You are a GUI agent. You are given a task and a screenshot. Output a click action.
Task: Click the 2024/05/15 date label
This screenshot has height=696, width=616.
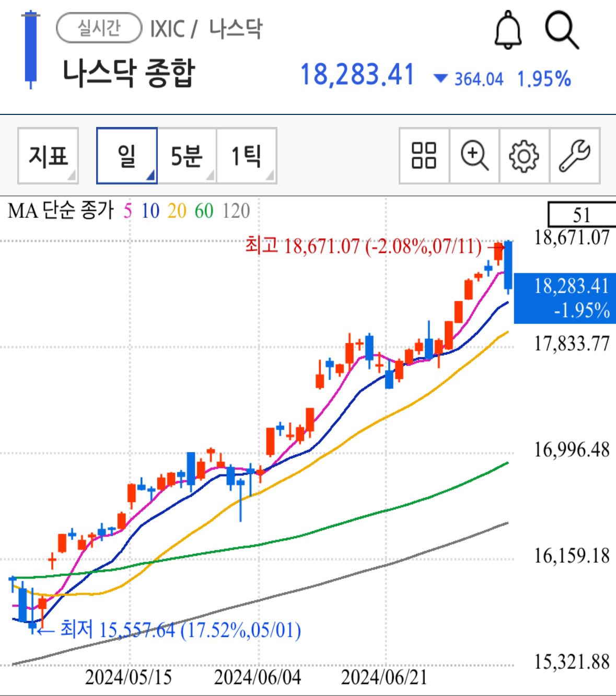point(129,677)
